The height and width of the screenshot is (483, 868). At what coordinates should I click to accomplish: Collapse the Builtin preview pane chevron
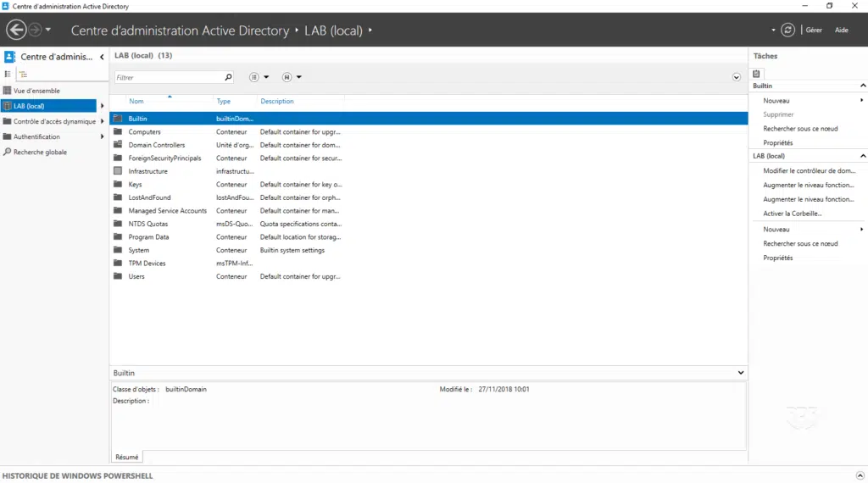pos(741,373)
